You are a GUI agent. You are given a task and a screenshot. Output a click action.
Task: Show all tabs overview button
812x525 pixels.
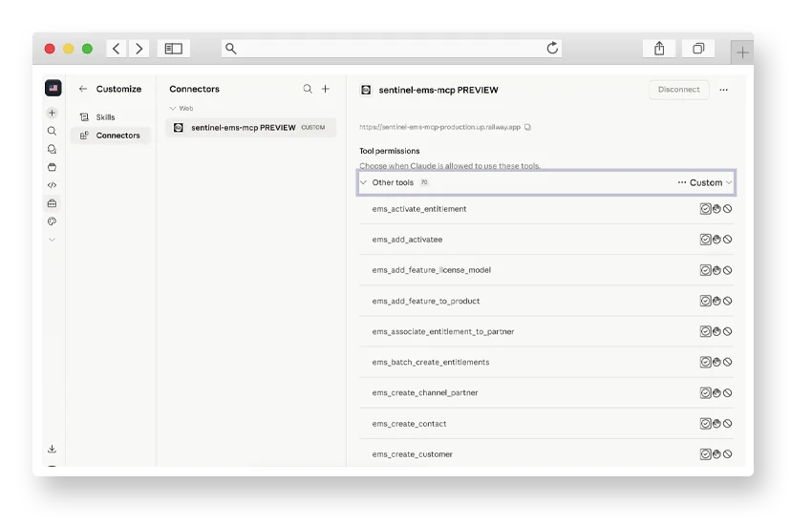tap(698, 49)
